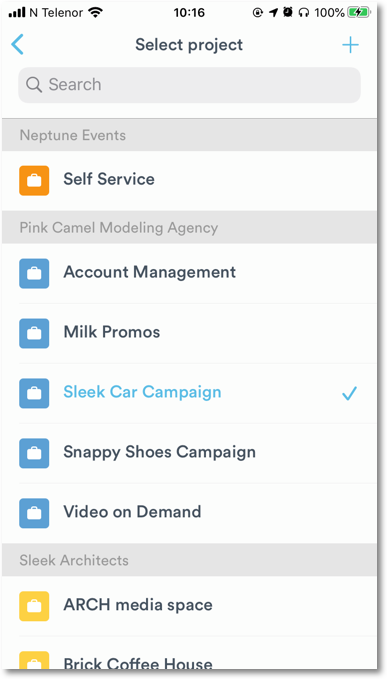
Task: Focus the Search input field
Action: point(189,85)
